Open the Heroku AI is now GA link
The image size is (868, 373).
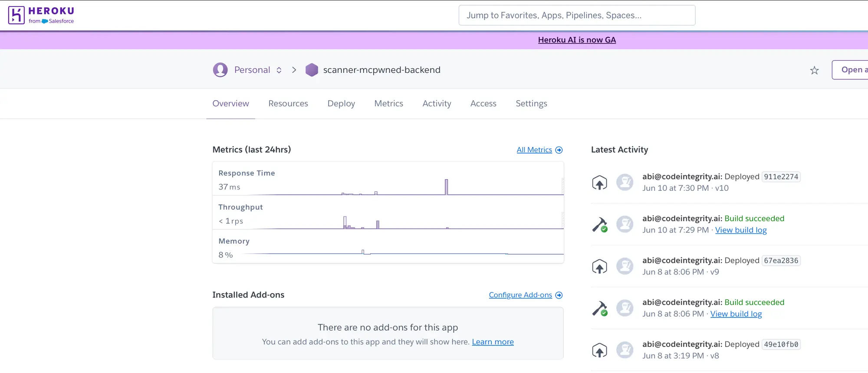tap(577, 40)
